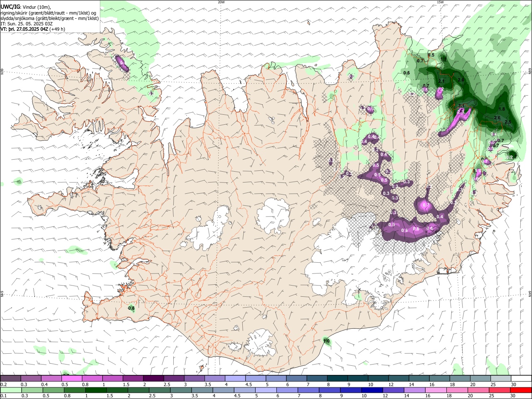Click the '64N' latitude label on the right edge
Image resolution: width=532 pixels, height=399 pixels.
click(530, 293)
